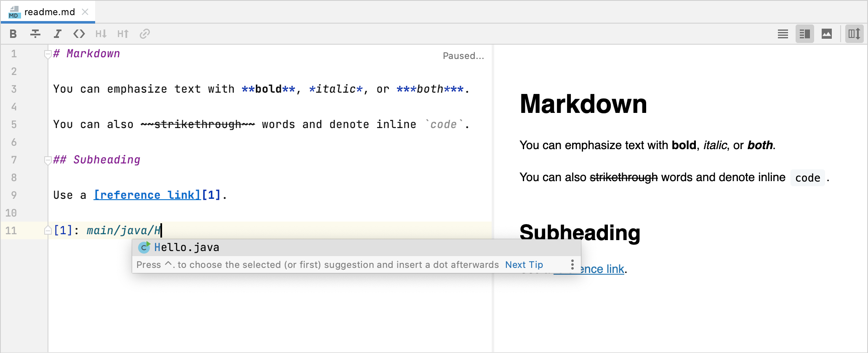868x353 pixels.
Task: Collapse the Subheading section fold
Action: (x=48, y=160)
